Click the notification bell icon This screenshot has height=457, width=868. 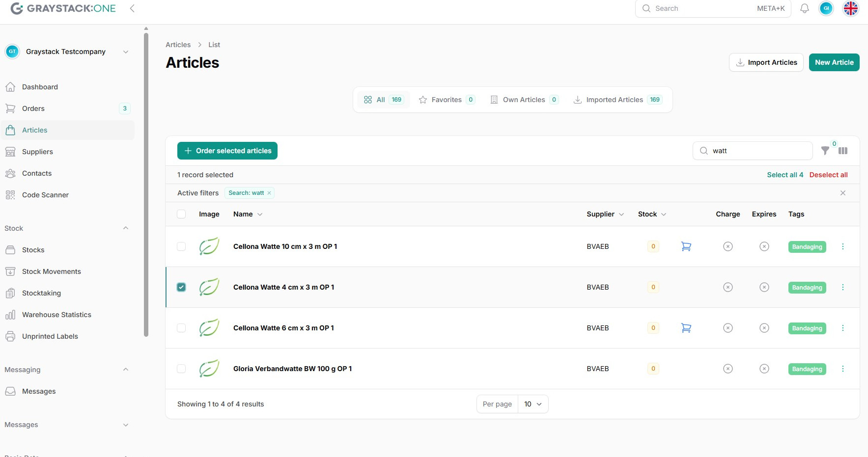coord(805,8)
